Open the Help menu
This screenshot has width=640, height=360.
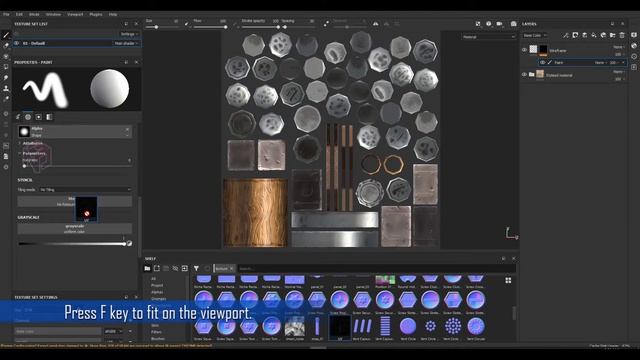[113, 14]
